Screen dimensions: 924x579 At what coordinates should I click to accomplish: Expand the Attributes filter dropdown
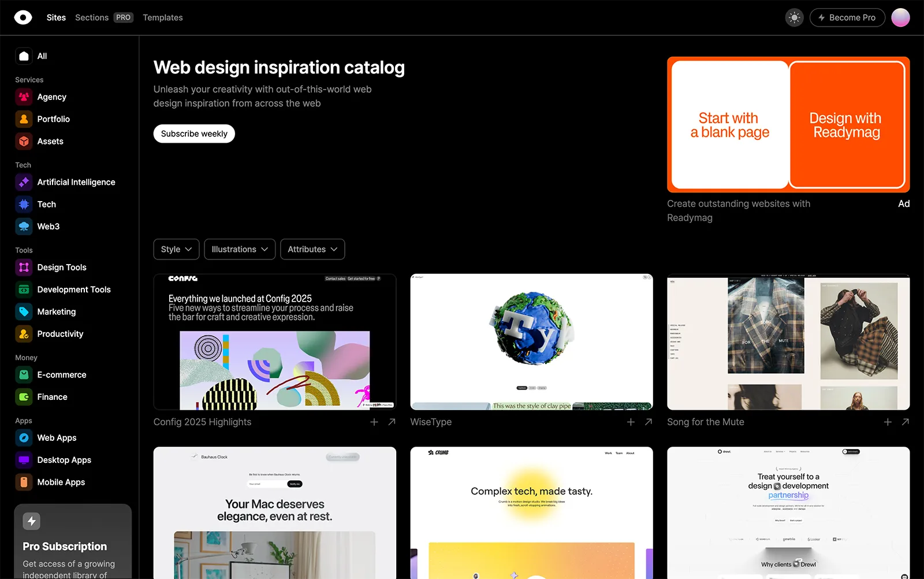point(312,249)
